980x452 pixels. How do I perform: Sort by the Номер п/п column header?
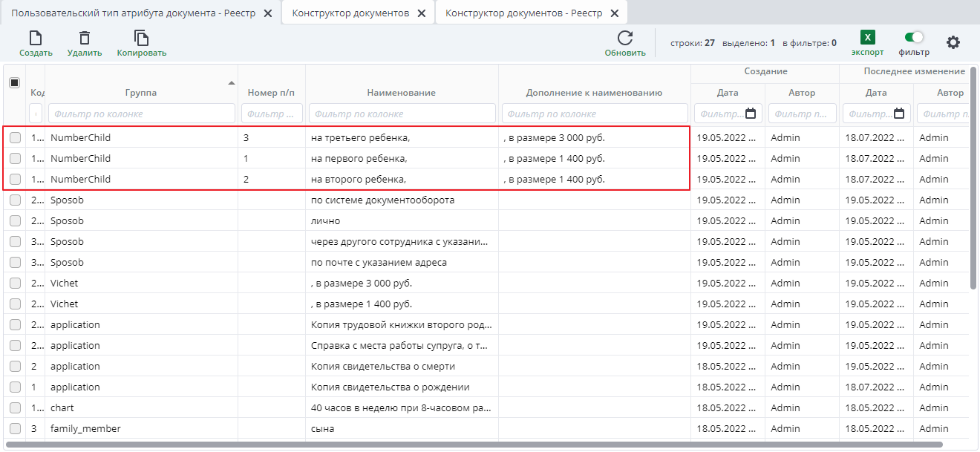(x=272, y=92)
